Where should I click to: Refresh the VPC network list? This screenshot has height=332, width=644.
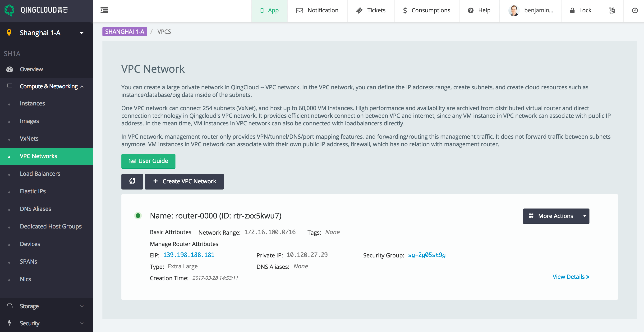coord(132,181)
